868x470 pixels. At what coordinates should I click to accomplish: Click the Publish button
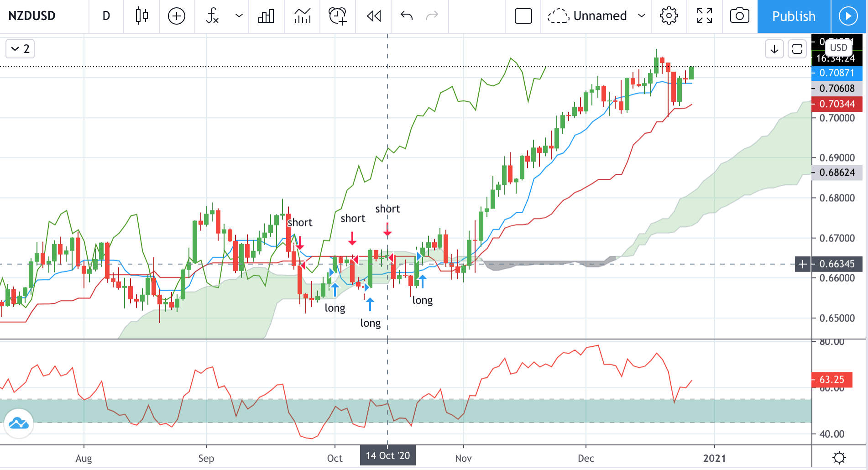click(x=794, y=16)
